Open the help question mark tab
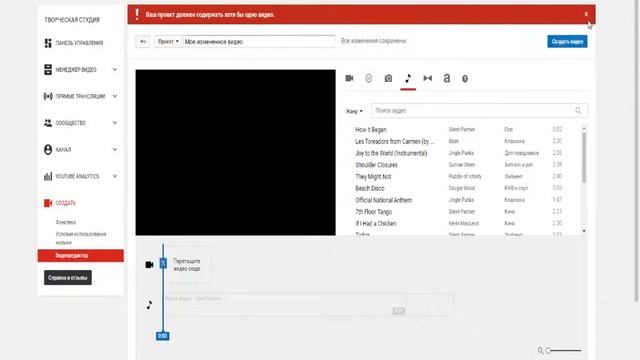The width and height of the screenshot is (640, 360). tap(465, 78)
